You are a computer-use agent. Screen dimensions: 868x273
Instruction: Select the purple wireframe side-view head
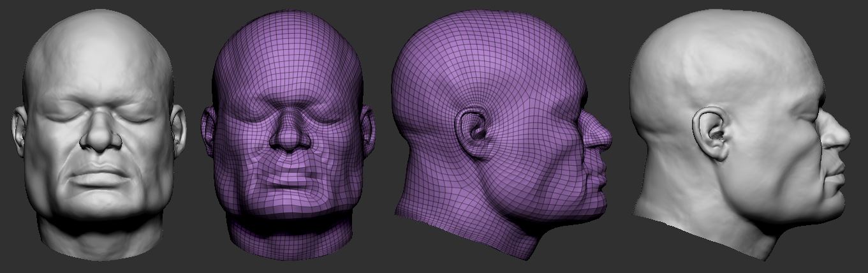(501, 134)
